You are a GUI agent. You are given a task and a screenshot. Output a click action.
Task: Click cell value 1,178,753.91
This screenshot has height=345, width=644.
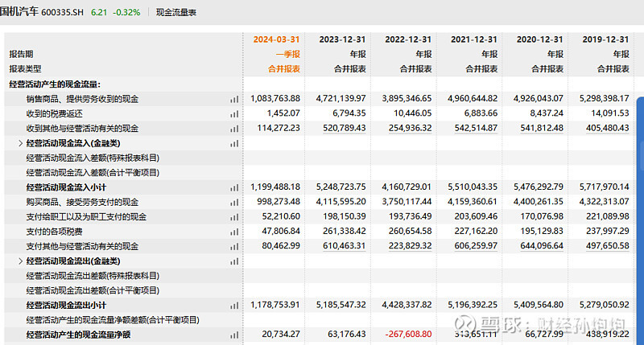(275, 305)
